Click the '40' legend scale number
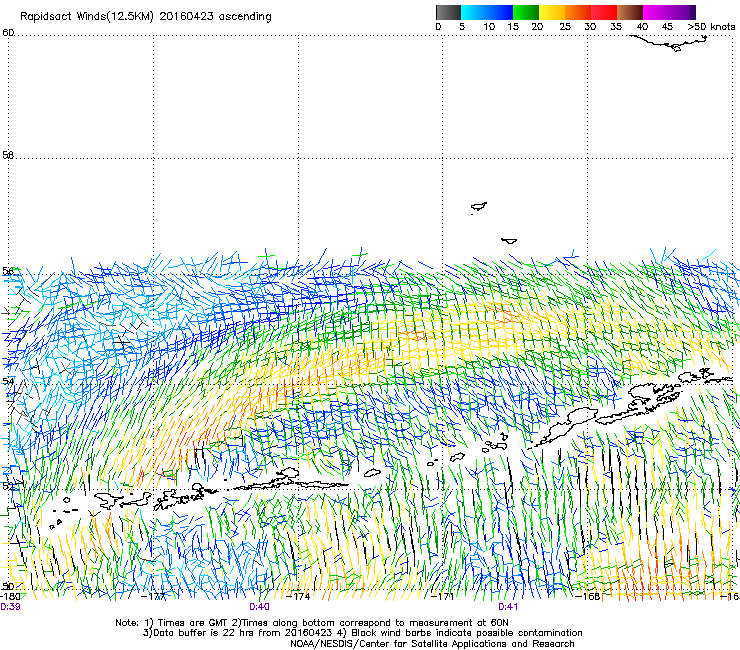This screenshot has width=740, height=650. pyautogui.click(x=642, y=27)
